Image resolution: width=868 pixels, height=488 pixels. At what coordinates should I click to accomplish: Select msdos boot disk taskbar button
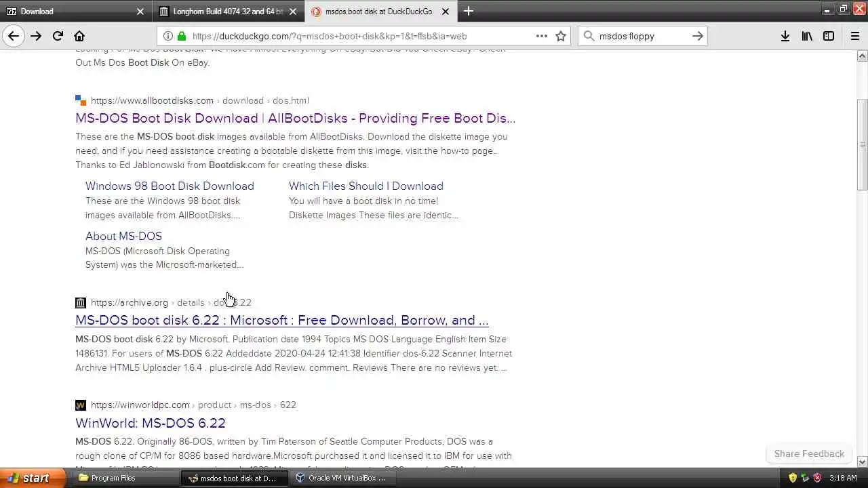click(x=234, y=478)
